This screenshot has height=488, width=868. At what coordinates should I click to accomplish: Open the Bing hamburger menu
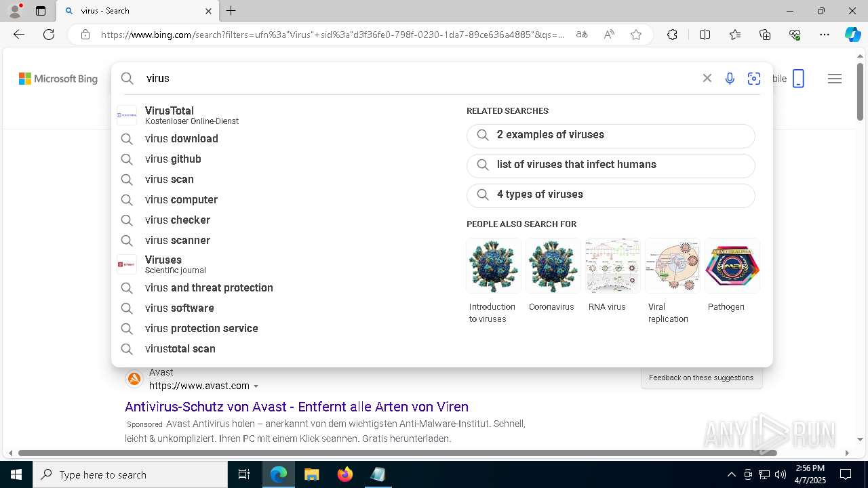[x=835, y=79]
